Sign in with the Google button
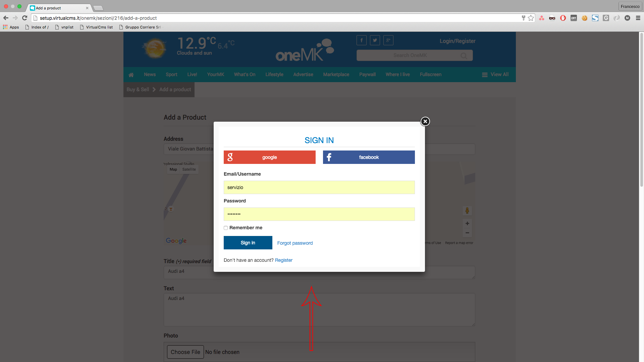 [x=269, y=157]
